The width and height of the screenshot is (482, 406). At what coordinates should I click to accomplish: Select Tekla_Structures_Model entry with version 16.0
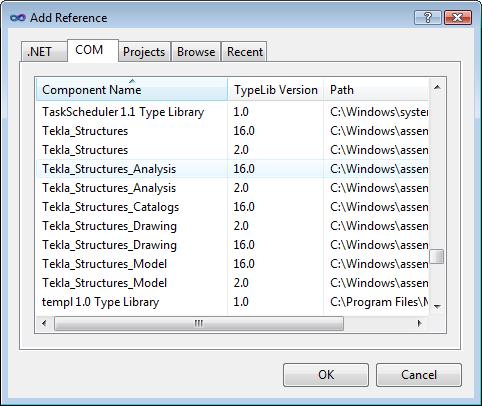(x=232, y=264)
